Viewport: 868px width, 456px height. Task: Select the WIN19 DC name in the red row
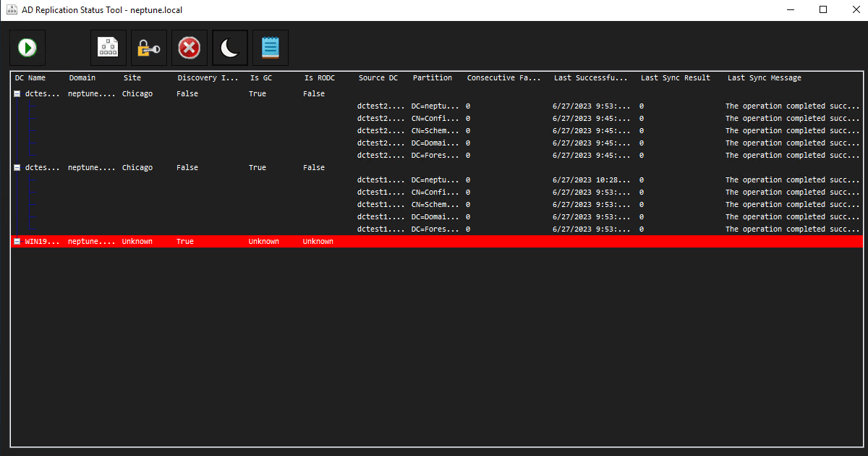point(43,242)
